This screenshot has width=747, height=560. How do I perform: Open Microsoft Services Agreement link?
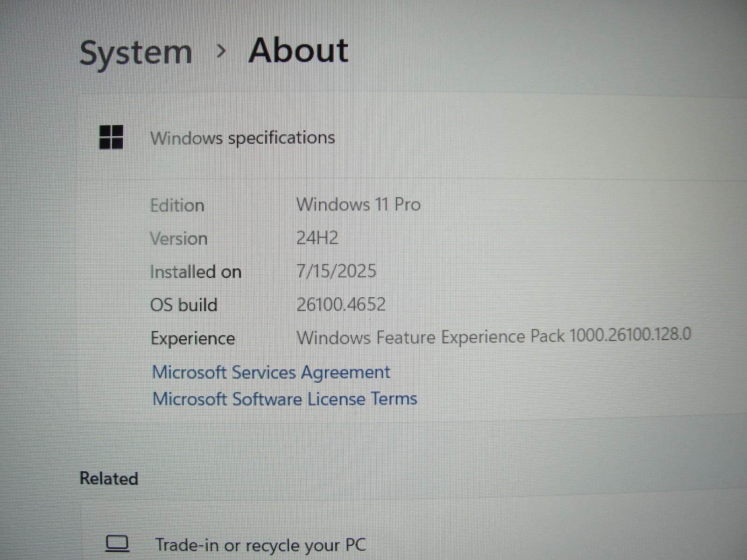(x=271, y=372)
